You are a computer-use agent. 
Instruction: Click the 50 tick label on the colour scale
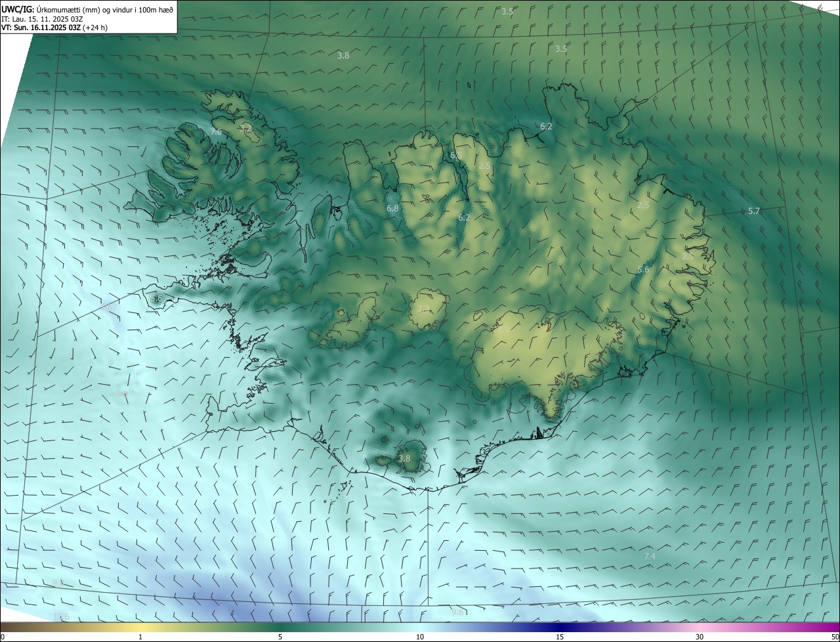(x=835, y=637)
